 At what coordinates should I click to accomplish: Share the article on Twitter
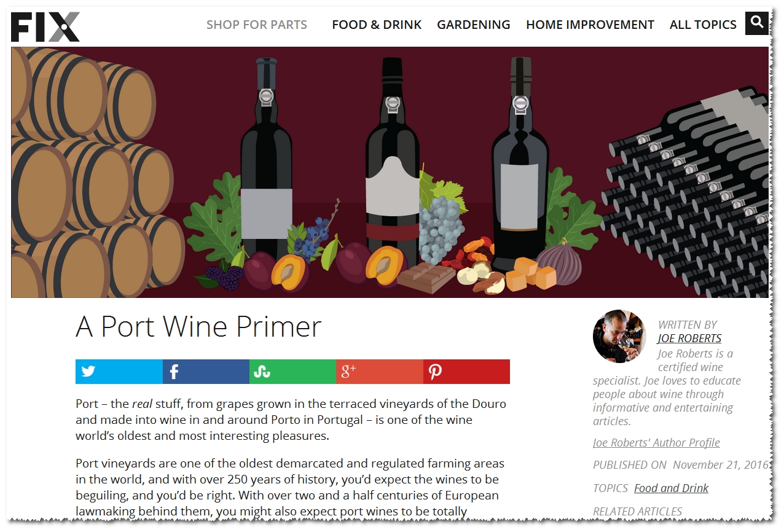click(119, 372)
